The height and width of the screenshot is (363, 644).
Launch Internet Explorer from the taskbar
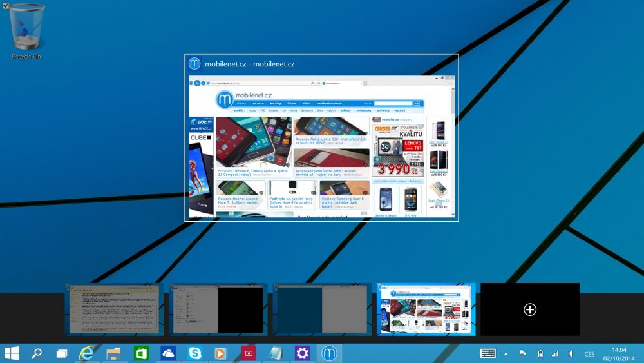click(87, 353)
